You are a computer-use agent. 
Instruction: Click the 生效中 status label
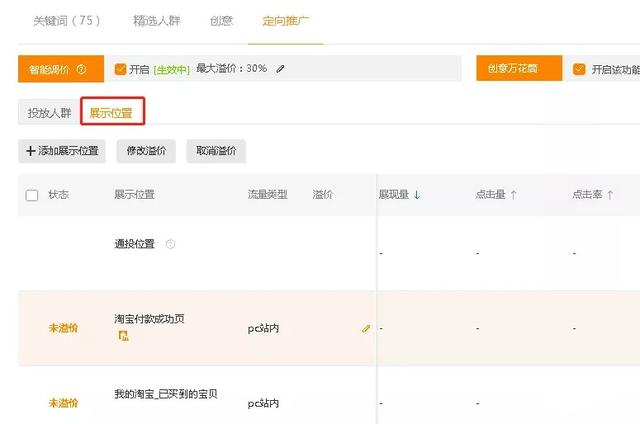click(171, 70)
